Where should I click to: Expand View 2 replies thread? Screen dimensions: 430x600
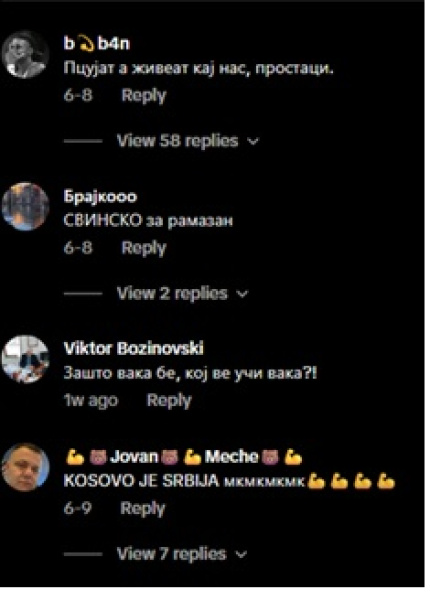point(172,293)
